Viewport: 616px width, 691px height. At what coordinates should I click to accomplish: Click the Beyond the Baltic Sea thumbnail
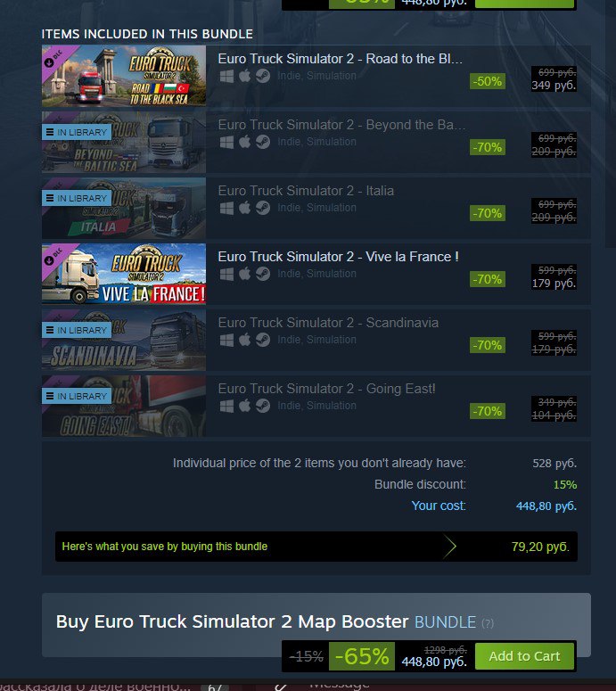(124, 142)
